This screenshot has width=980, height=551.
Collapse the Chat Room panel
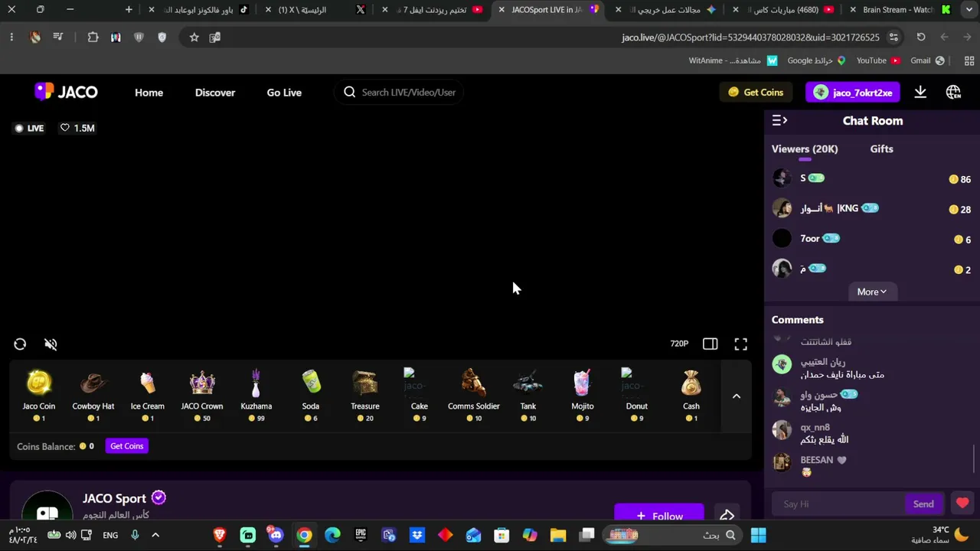point(779,121)
